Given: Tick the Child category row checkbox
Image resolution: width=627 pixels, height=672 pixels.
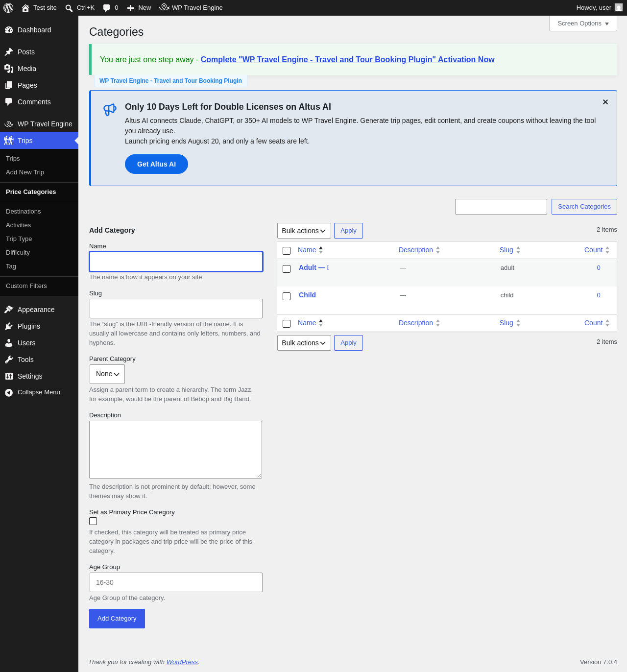Looking at the screenshot, I should (287, 296).
